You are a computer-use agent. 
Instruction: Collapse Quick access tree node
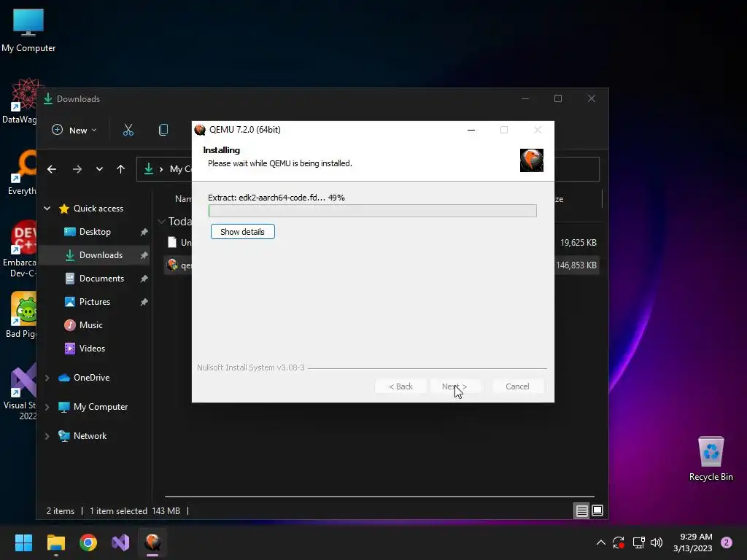(x=47, y=208)
